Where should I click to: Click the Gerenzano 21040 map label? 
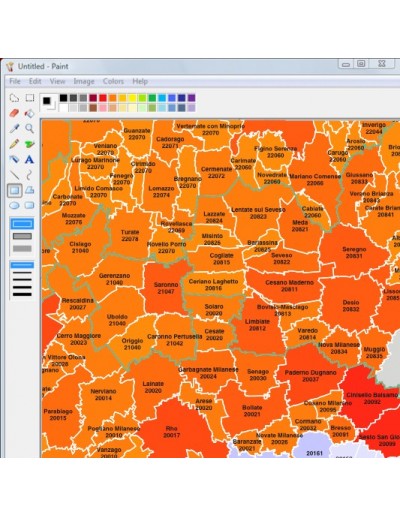[x=114, y=279]
